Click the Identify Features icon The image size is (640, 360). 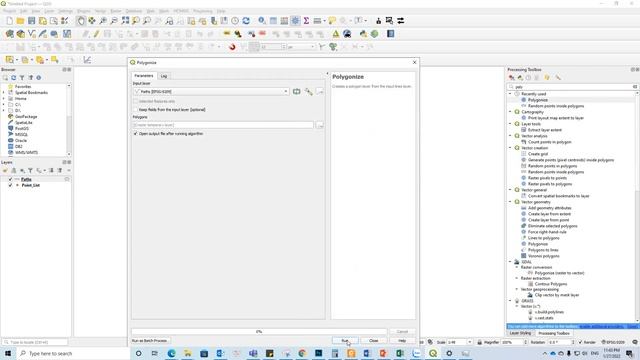click(262, 21)
